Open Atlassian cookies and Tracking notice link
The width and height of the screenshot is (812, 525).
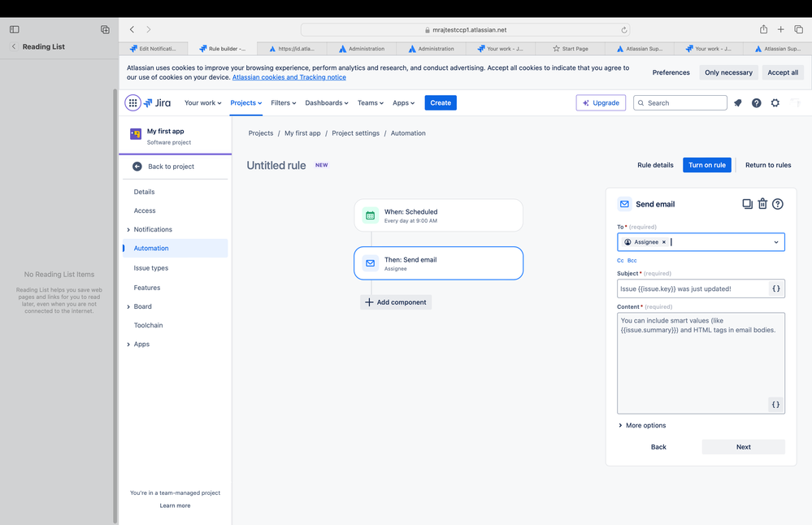[x=289, y=78]
